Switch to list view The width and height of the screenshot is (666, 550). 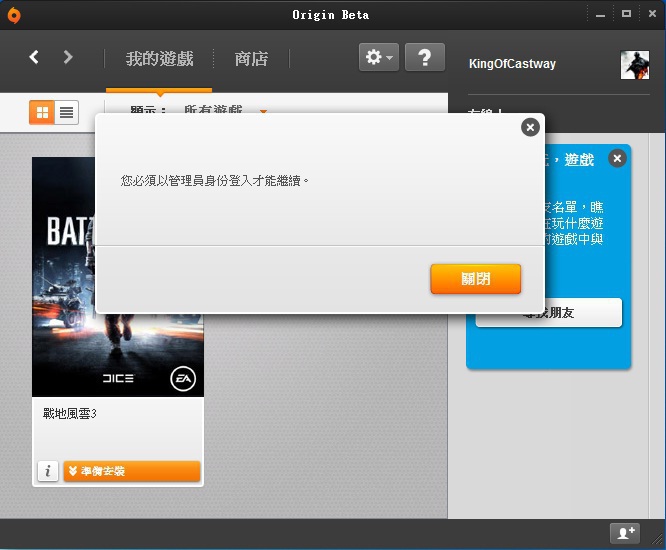tap(66, 113)
